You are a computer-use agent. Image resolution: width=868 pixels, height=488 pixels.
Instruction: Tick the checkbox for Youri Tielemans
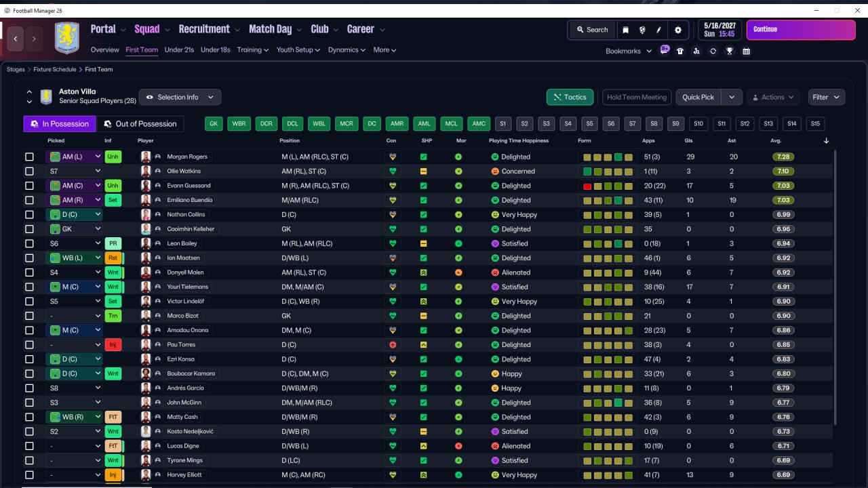pyautogui.click(x=29, y=287)
